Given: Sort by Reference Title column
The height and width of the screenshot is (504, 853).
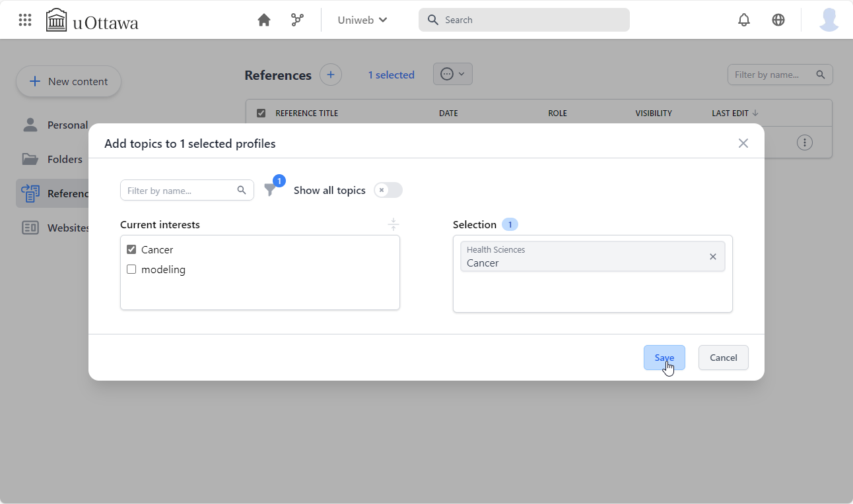Looking at the screenshot, I should pos(306,113).
